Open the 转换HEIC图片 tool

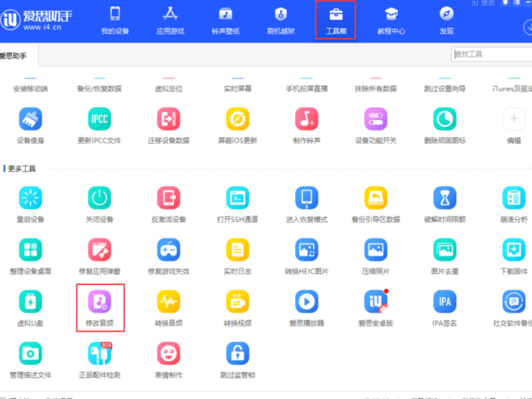tap(307, 250)
